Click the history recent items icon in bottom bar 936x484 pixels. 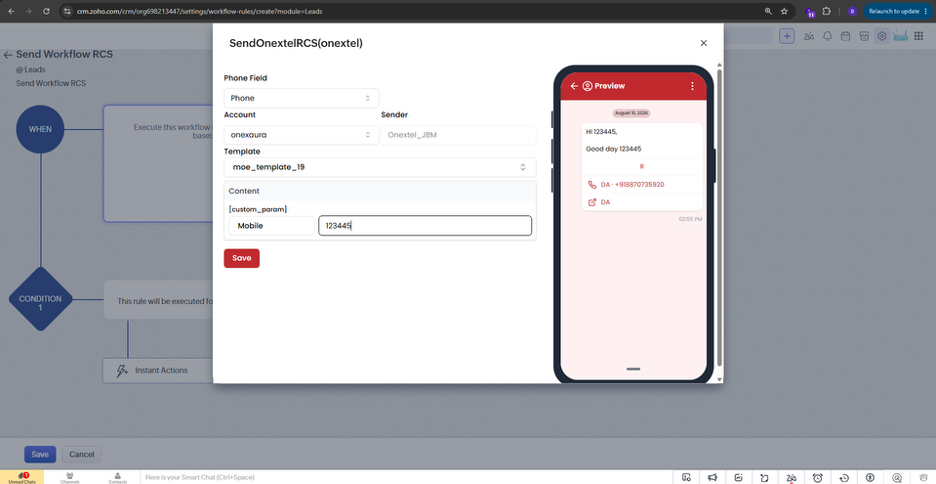(x=844, y=477)
